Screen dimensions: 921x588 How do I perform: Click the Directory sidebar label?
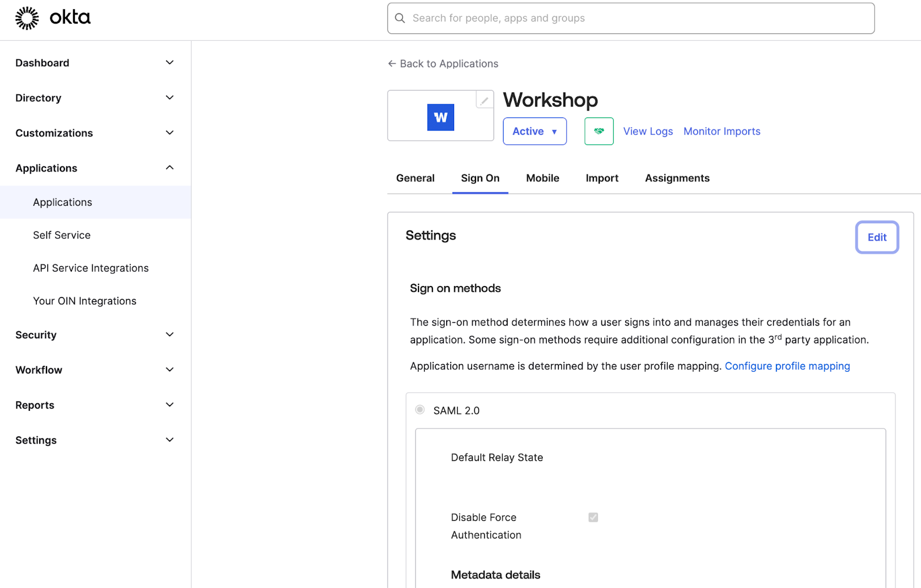click(x=38, y=98)
